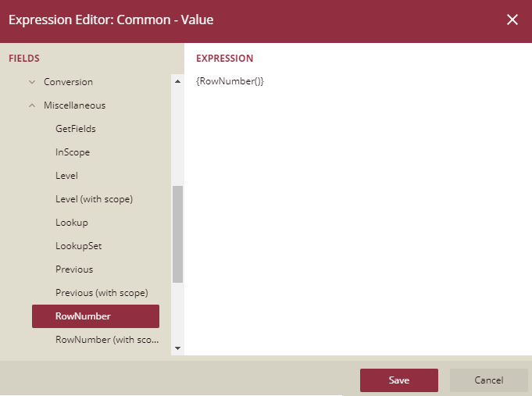Choose the InScope function
Image resolution: width=532 pixels, height=396 pixels.
click(x=73, y=152)
